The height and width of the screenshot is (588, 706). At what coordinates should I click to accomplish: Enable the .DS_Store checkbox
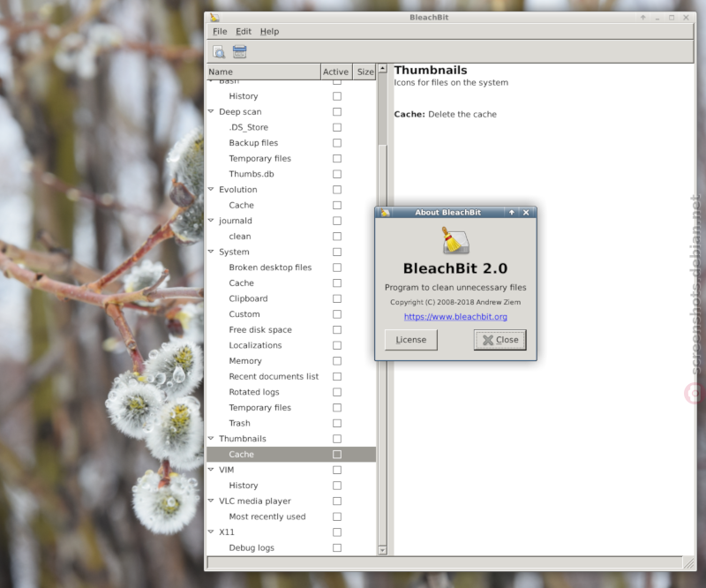pyautogui.click(x=337, y=127)
